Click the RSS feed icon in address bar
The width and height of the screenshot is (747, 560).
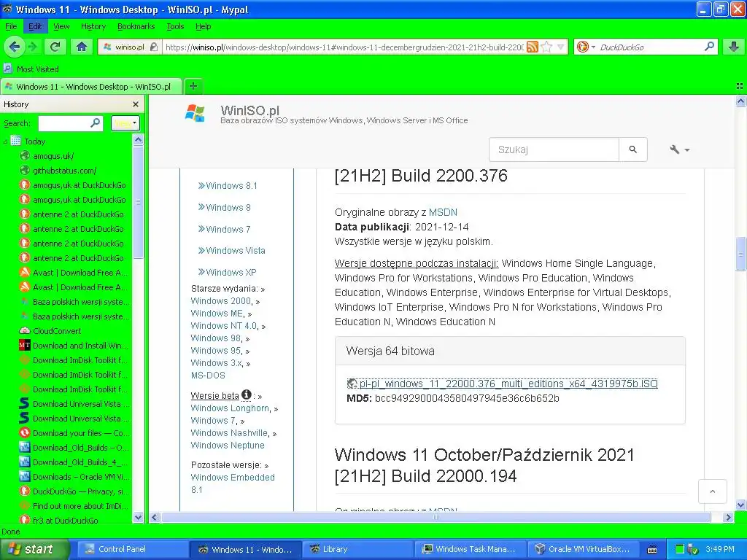(x=532, y=47)
